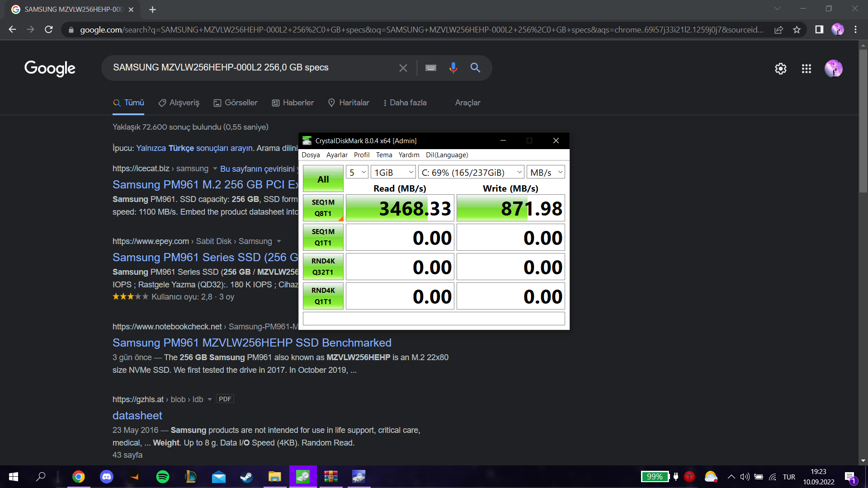Start the RND4K Q32T1 benchmark
This screenshot has width=868, height=488.
tap(323, 267)
